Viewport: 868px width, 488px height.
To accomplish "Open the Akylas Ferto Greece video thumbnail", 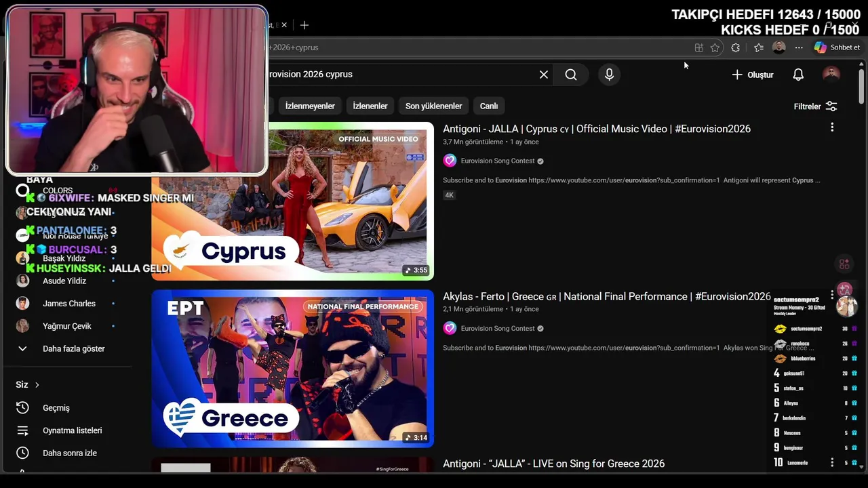I will pyautogui.click(x=292, y=369).
